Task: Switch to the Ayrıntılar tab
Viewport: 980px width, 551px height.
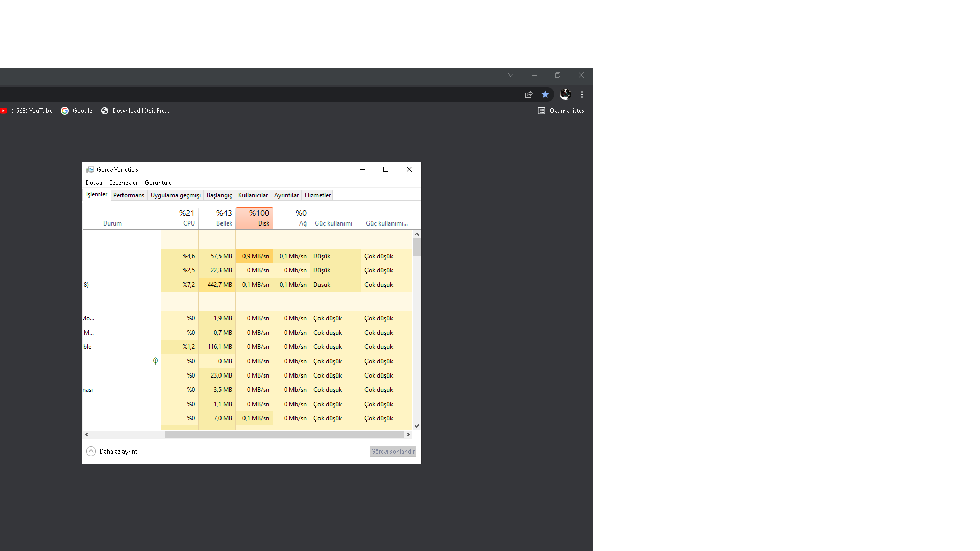Action: tap(286, 195)
